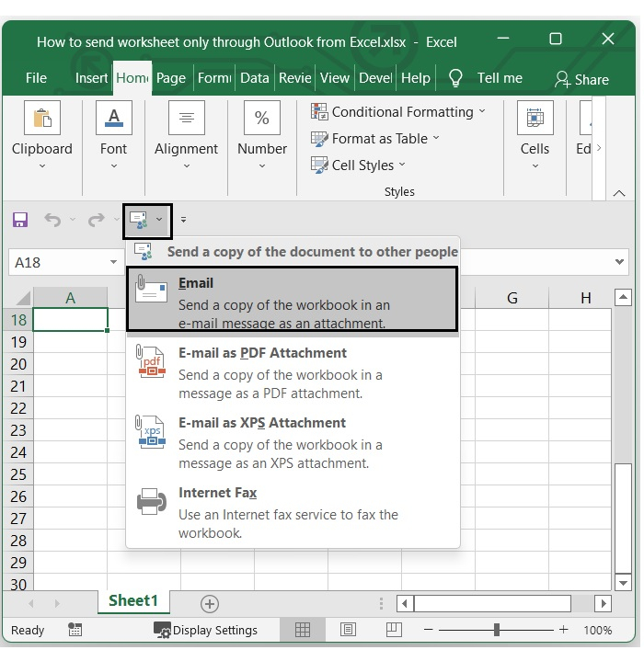644x650 pixels.
Task: Open Display Settings in status bar
Action: pos(205,630)
